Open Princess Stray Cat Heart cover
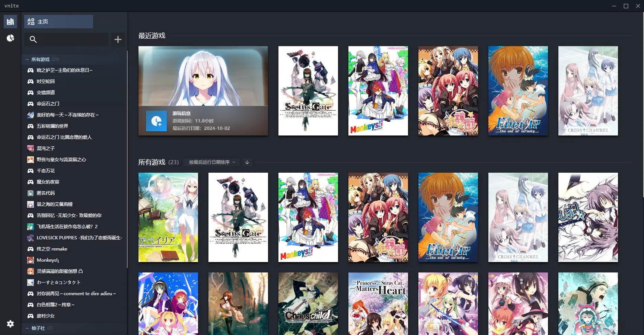The width and height of the screenshot is (644, 335). pyautogui.click(x=378, y=304)
